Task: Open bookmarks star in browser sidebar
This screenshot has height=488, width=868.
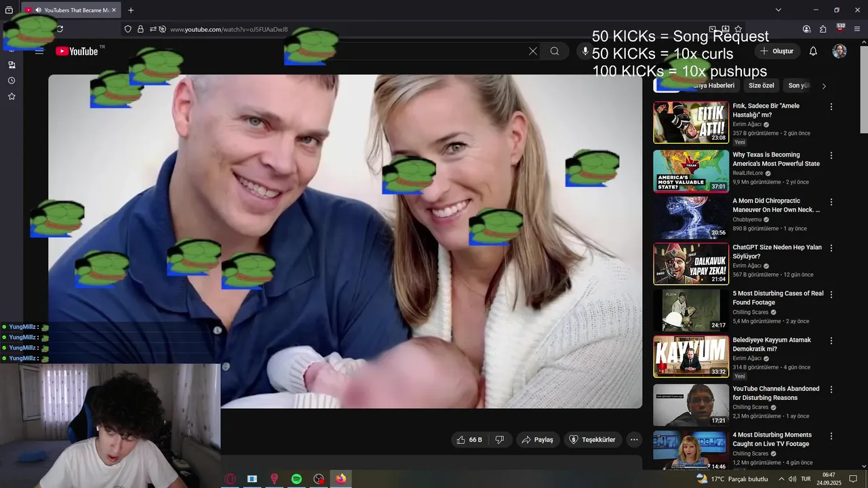Action: (12, 96)
